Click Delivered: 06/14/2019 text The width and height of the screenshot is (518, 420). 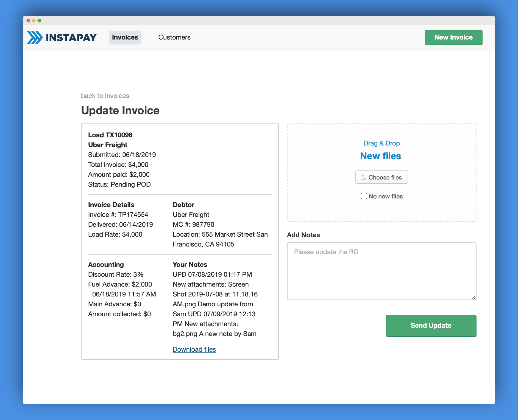[x=120, y=225]
